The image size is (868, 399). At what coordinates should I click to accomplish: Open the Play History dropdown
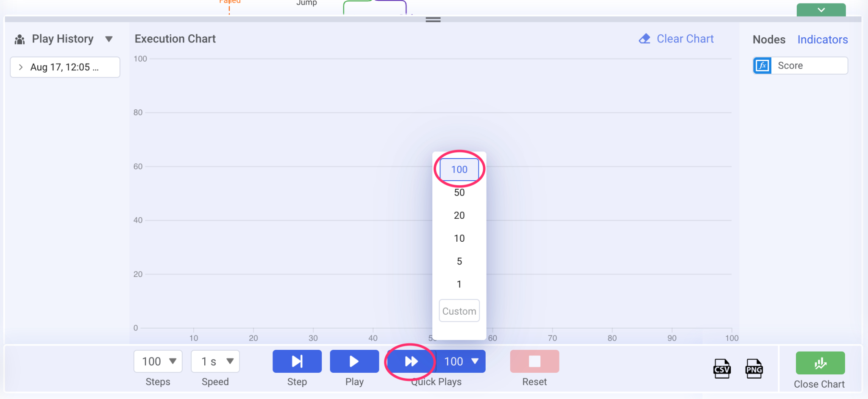coord(108,39)
